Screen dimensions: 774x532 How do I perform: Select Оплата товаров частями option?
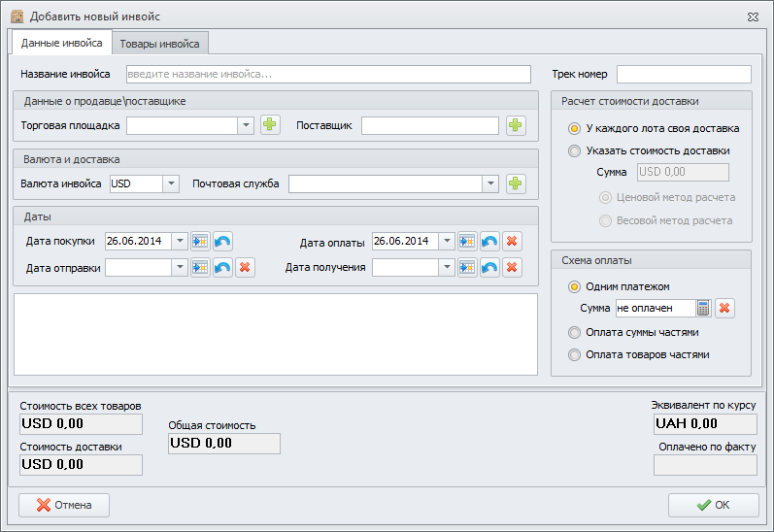[x=575, y=354]
